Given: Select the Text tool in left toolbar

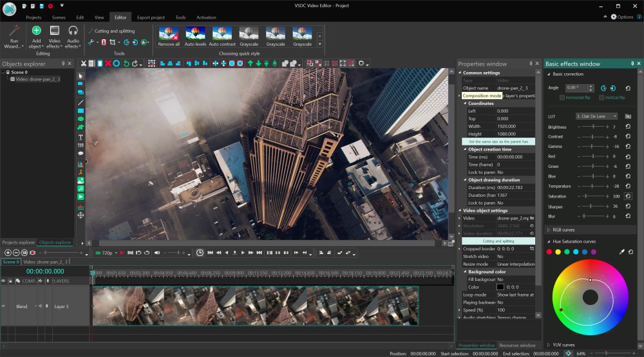Looking at the screenshot, I should (x=80, y=137).
